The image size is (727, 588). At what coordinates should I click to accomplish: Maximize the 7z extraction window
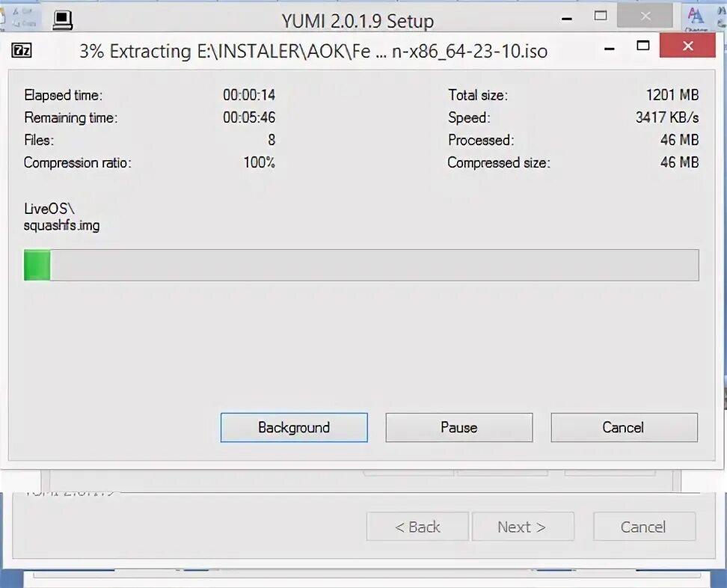pyautogui.click(x=643, y=46)
